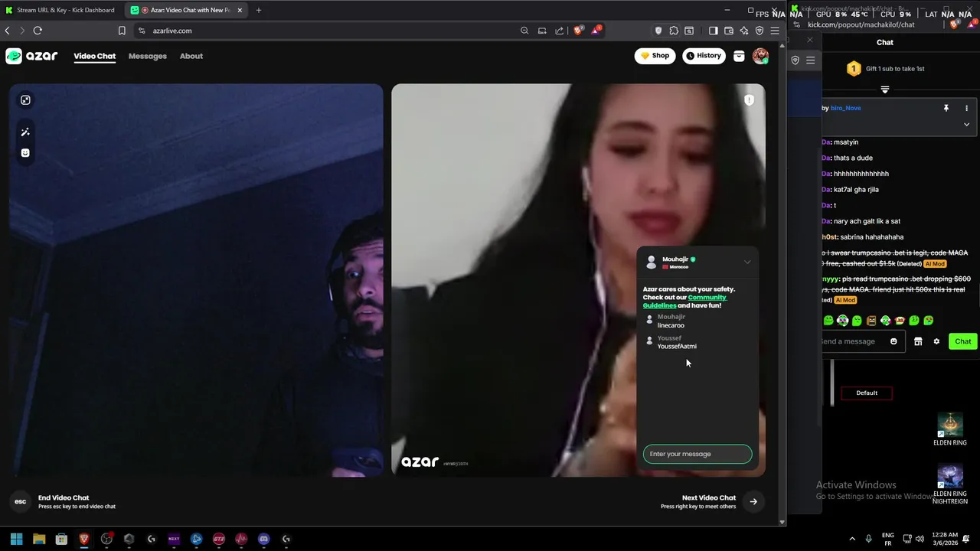Open ELDEN RING NIGHTREIGN desktop shortcut

click(x=950, y=485)
